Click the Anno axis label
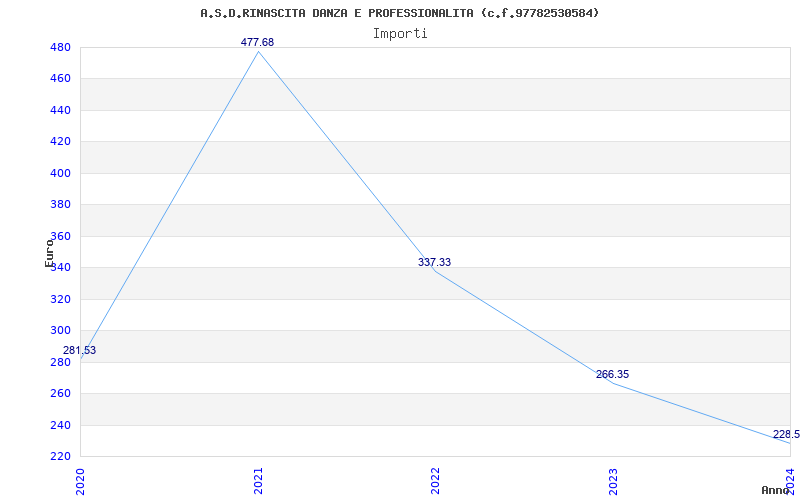 tap(776, 490)
